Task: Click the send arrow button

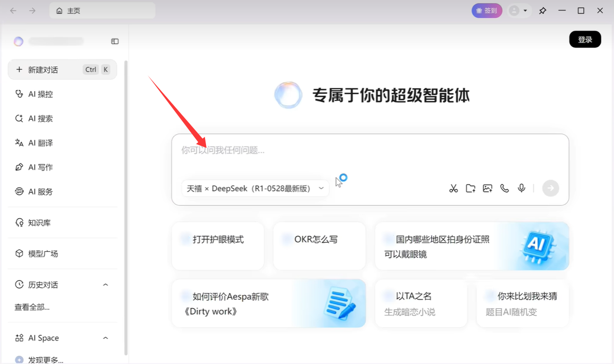Action: 550,188
